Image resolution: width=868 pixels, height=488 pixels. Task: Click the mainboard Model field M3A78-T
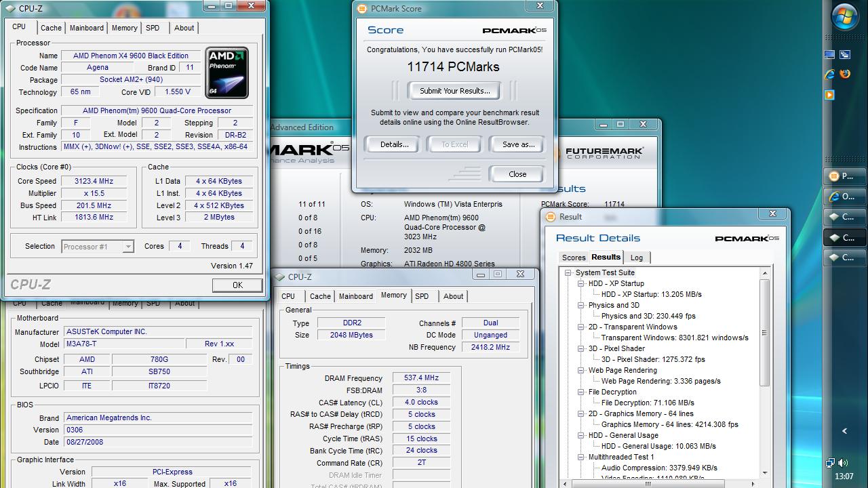click(x=124, y=344)
